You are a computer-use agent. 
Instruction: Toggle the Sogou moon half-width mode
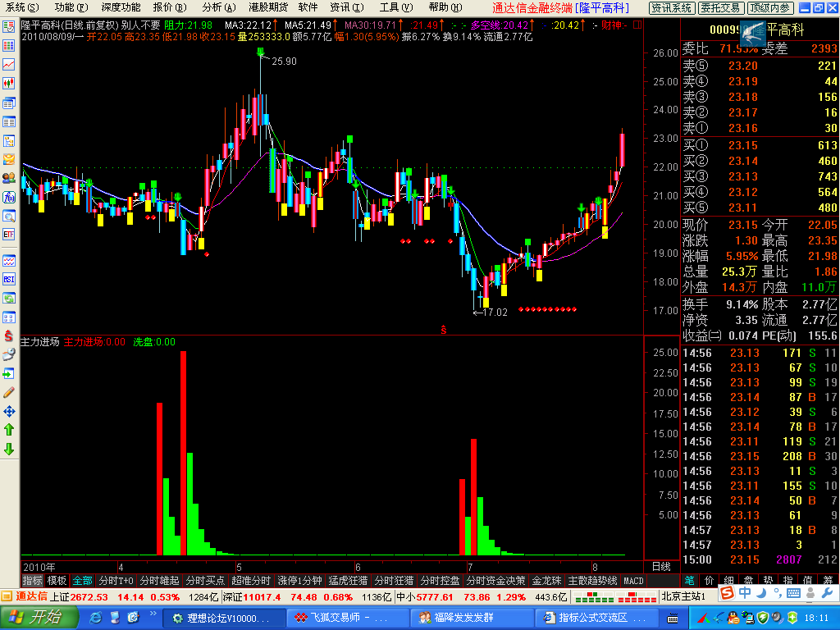click(x=762, y=592)
